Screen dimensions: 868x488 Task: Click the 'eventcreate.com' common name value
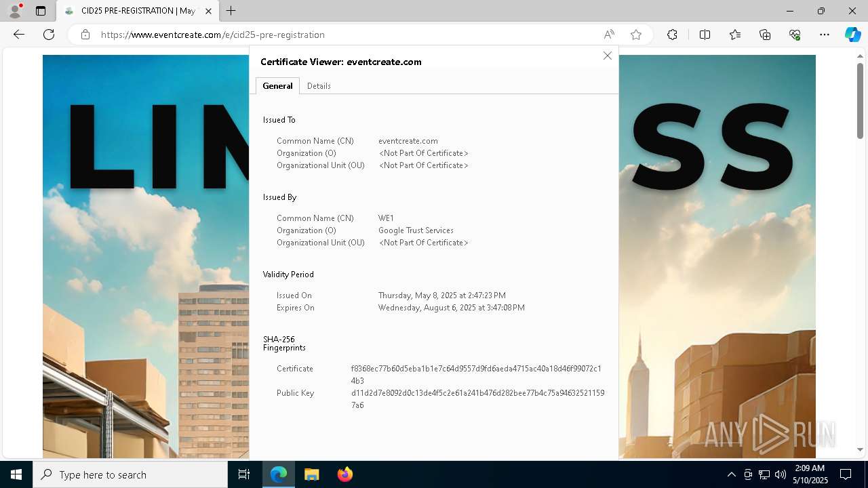tap(408, 141)
